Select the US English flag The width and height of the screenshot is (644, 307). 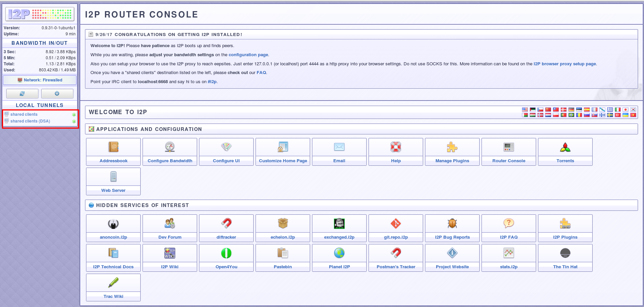coord(525,110)
